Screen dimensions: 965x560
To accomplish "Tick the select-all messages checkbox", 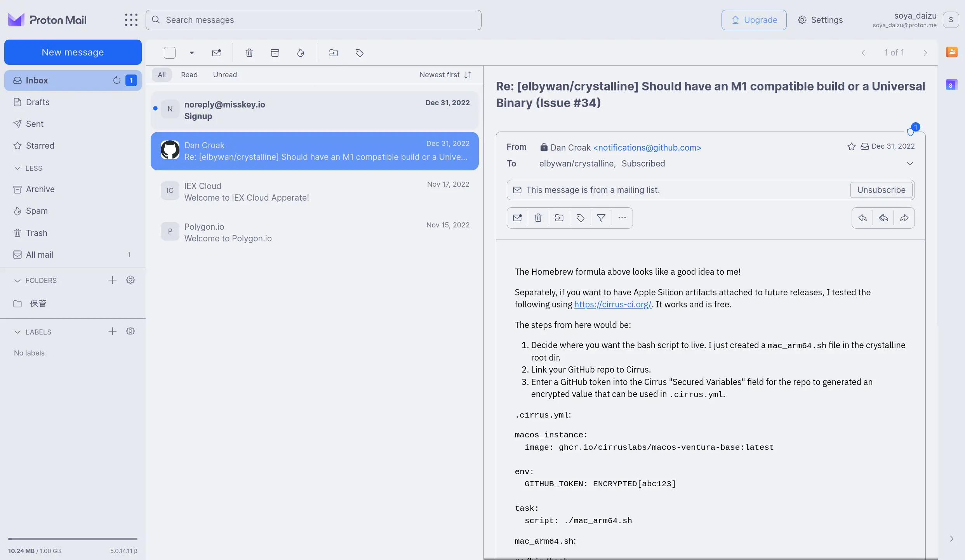I will click(170, 53).
